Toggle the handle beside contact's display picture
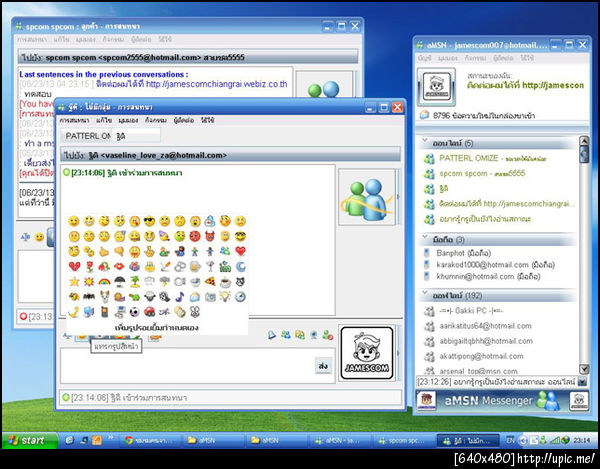Screen dimensions: 600x469 coord(398,197)
